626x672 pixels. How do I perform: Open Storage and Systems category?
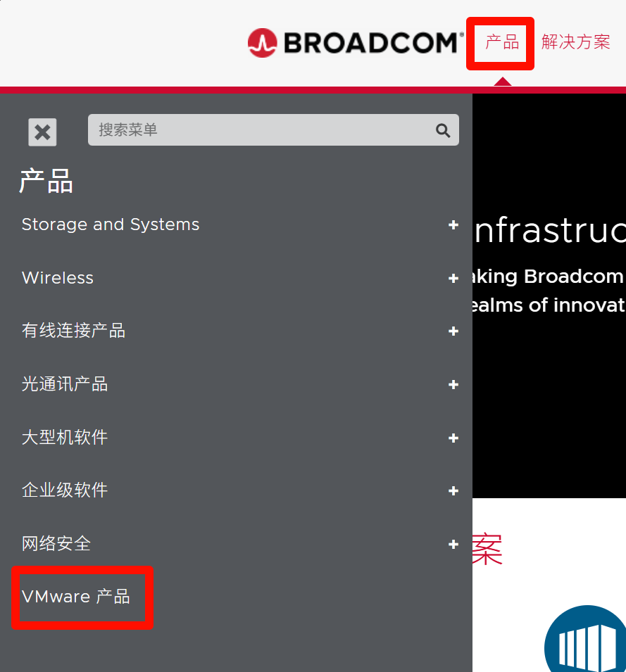coord(111,224)
